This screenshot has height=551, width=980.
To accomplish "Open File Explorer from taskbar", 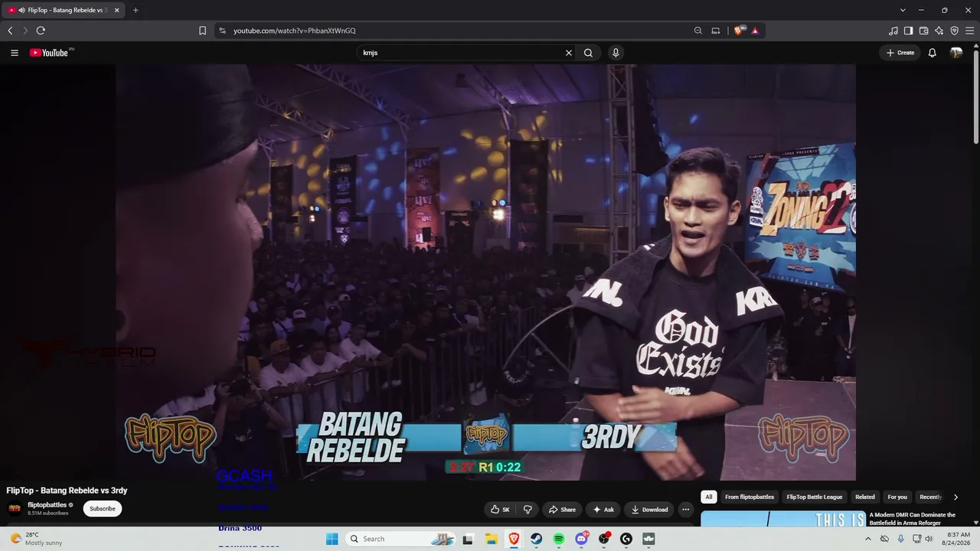I will [x=492, y=539].
